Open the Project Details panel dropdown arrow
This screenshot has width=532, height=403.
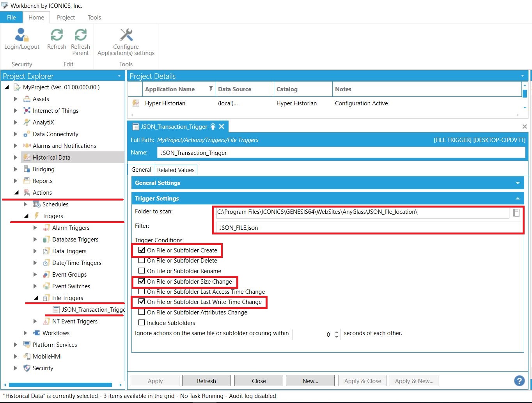point(523,76)
